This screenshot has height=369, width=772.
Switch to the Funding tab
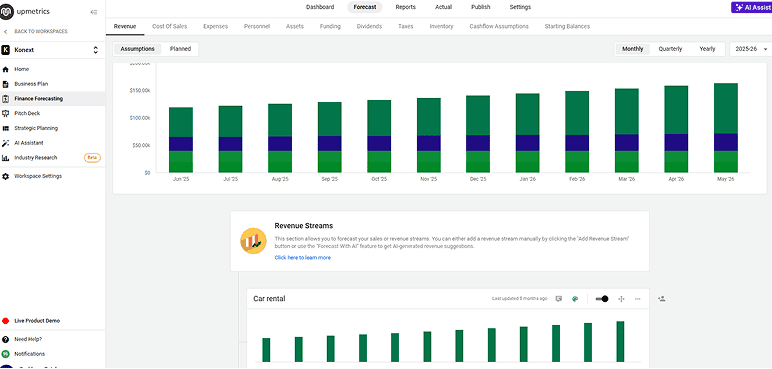tap(330, 27)
